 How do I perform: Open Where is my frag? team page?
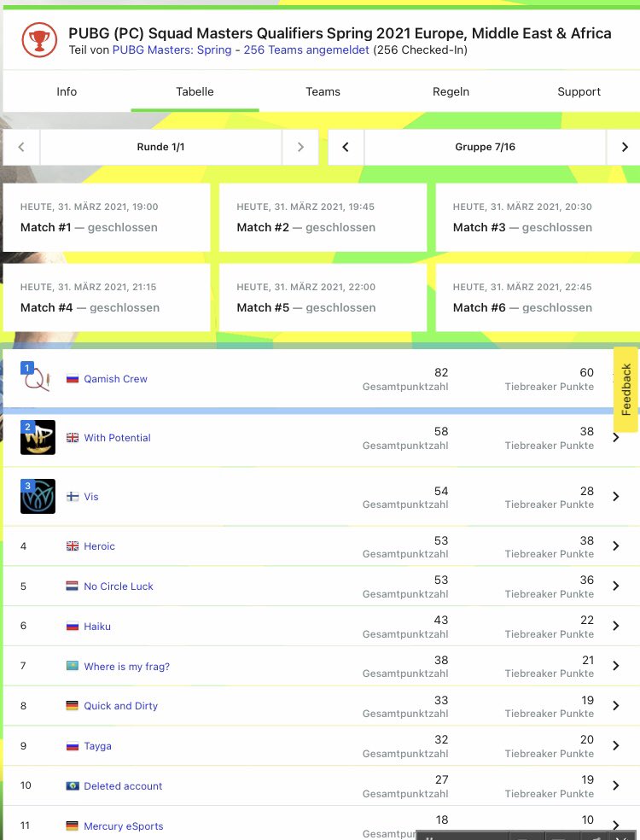tap(127, 667)
